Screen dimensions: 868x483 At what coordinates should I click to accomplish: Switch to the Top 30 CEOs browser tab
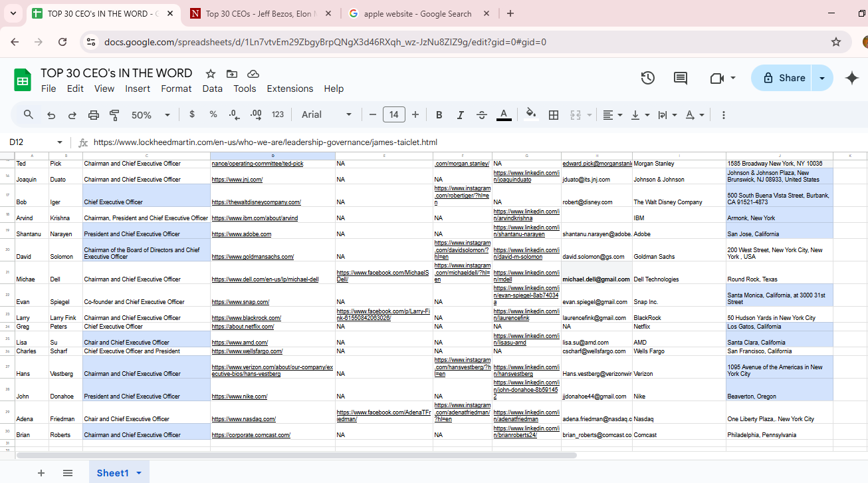click(x=262, y=13)
